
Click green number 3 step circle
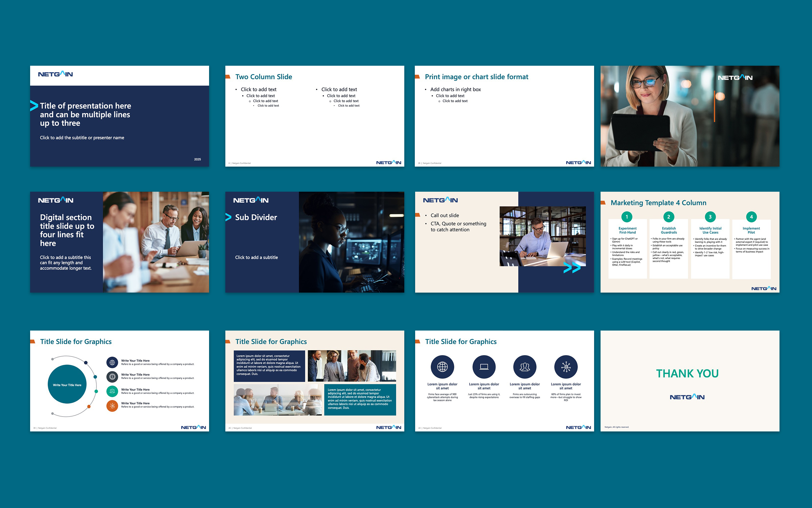[710, 217]
